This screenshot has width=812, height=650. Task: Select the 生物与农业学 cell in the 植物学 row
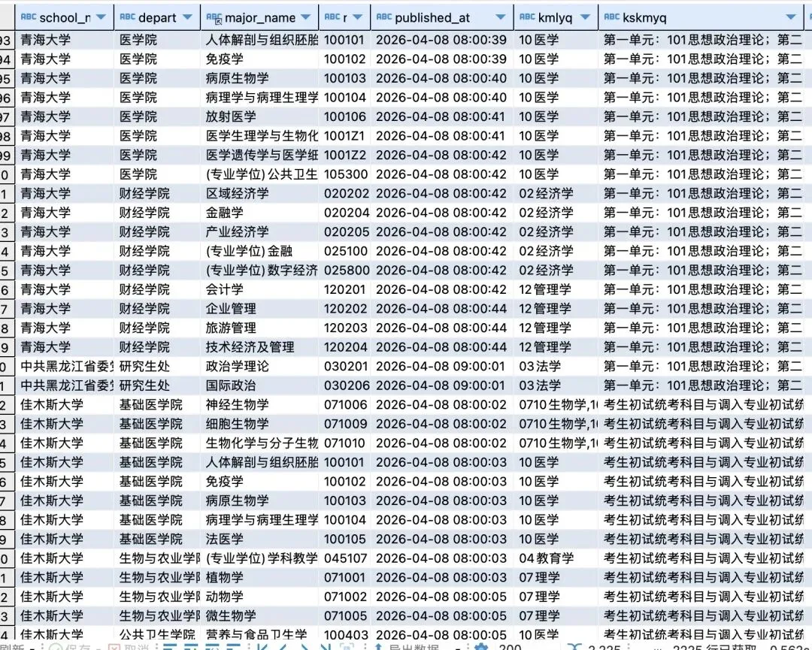(157, 577)
